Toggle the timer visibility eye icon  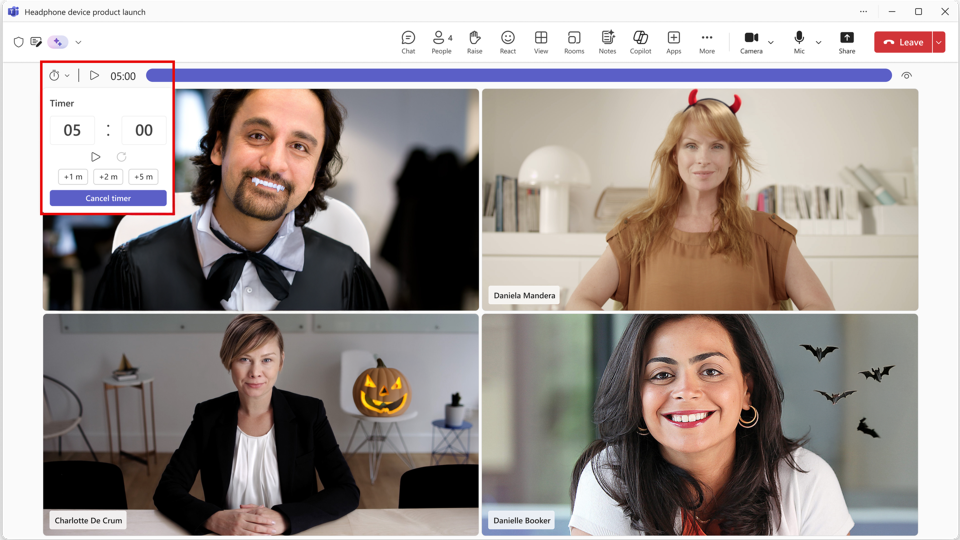[907, 75]
